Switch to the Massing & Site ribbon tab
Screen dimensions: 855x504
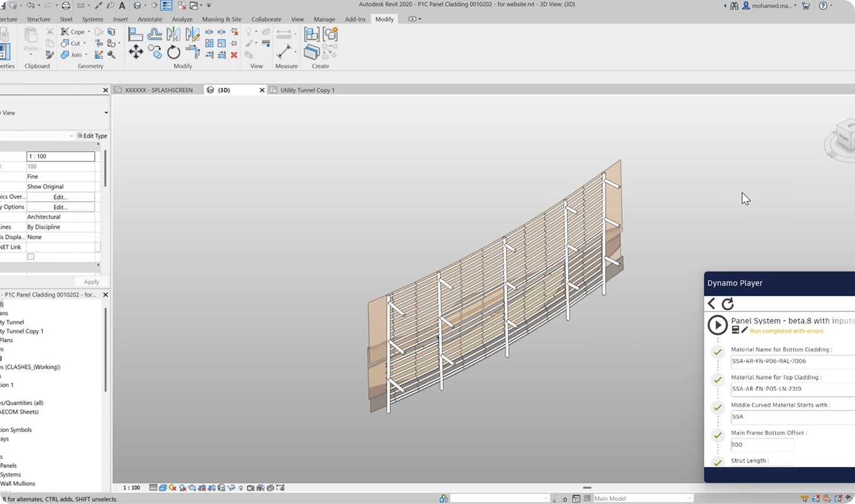click(222, 19)
